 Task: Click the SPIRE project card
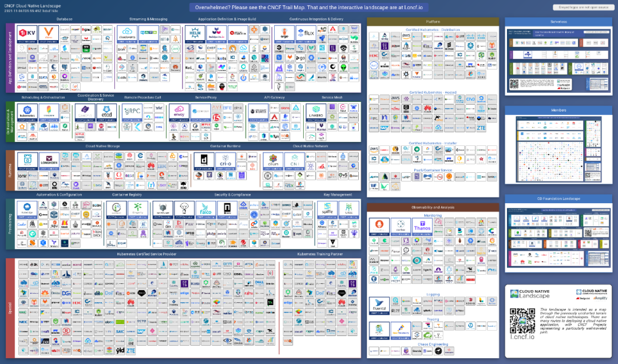pyautogui.click(x=349, y=210)
